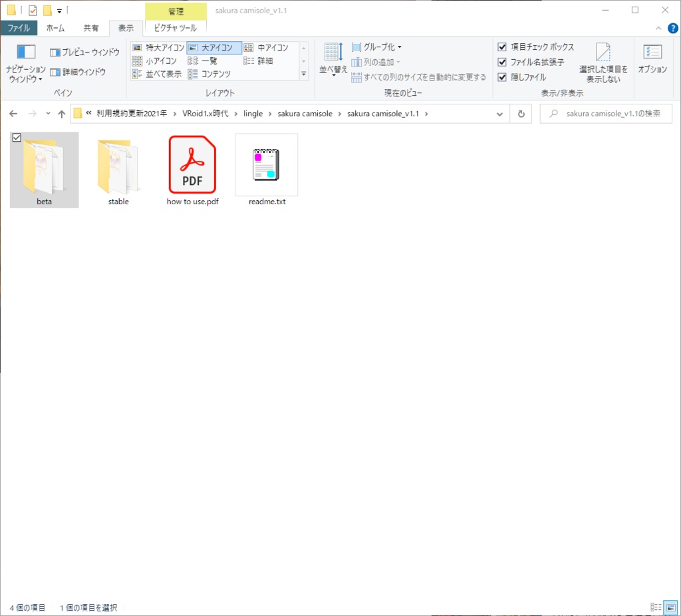
Task: Select Extra Large Icons (特大アイコン) layout
Action: click(158, 47)
